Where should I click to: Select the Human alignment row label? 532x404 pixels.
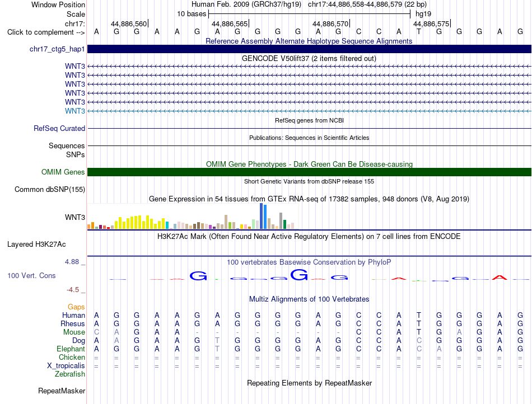73,315
